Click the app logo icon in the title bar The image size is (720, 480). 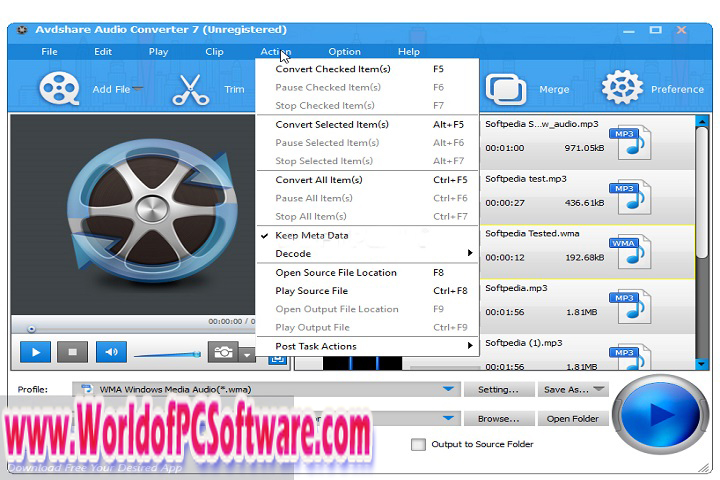[22, 30]
